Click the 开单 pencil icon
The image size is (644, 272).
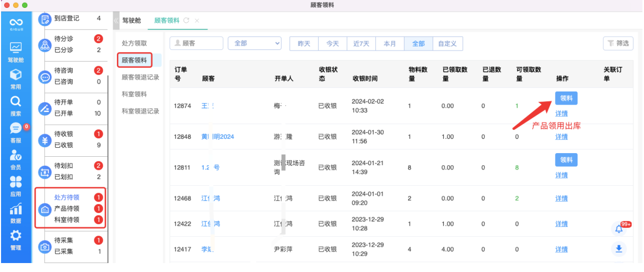pyautogui.click(x=45, y=108)
